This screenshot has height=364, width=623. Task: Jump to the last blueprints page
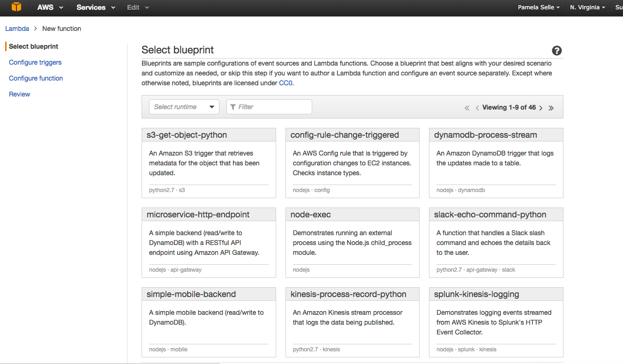(551, 108)
